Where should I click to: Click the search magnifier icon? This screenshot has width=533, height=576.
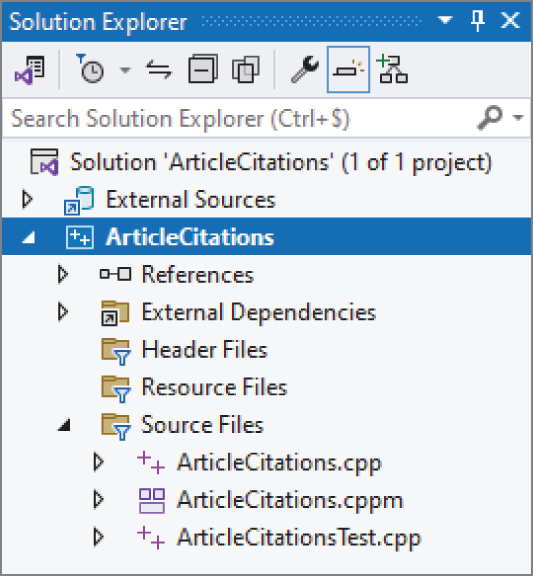pos(490,118)
